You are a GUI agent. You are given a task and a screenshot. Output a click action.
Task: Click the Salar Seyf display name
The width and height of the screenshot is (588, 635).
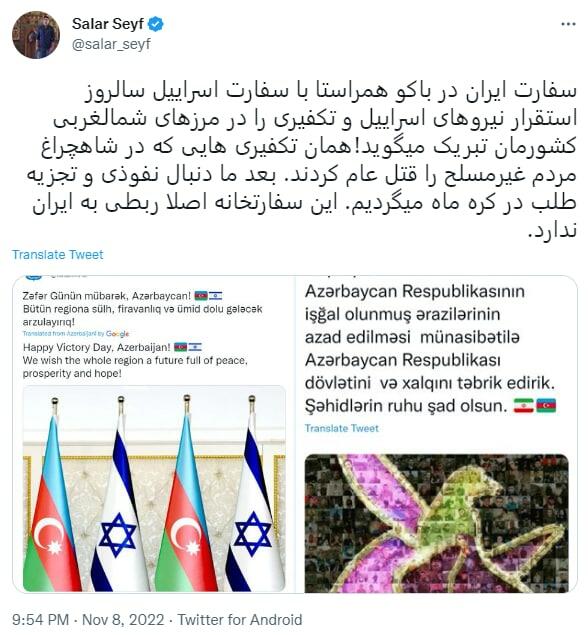(x=108, y=24)
